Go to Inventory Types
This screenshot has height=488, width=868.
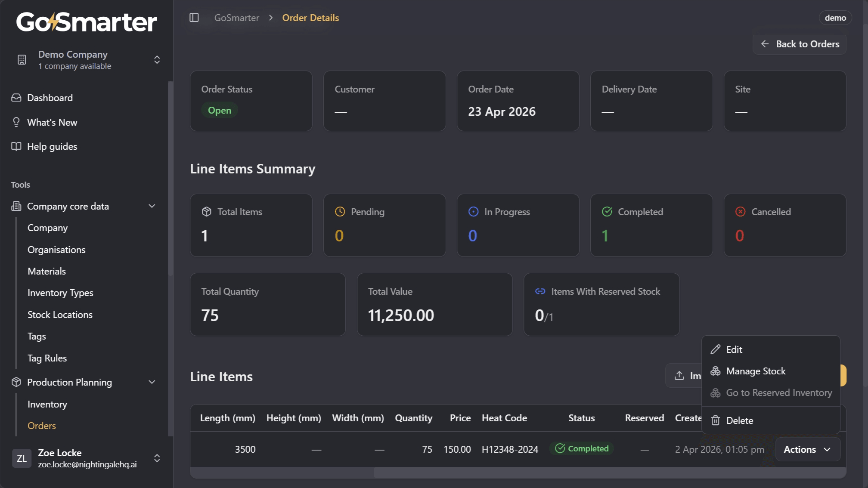coord(60,293)
